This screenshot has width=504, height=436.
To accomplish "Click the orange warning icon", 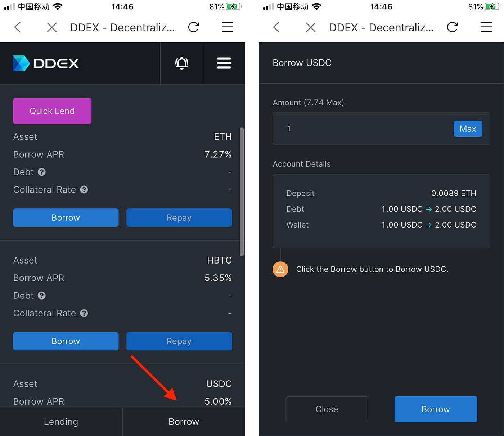I will (280, 269).
